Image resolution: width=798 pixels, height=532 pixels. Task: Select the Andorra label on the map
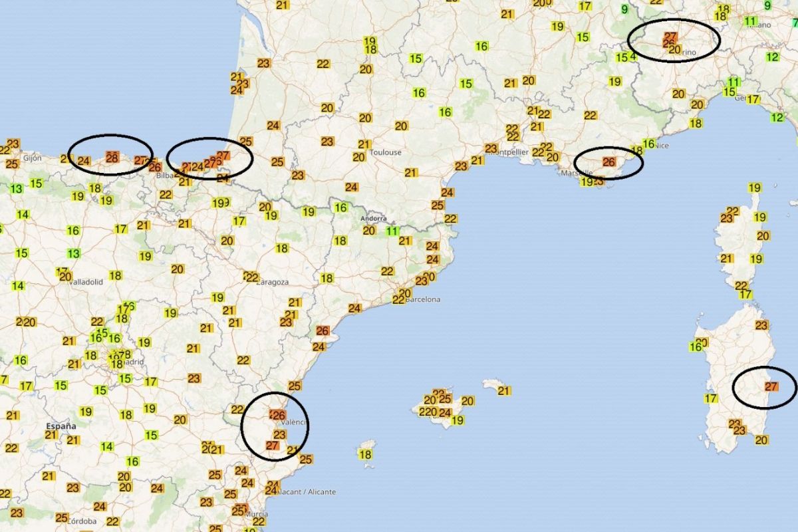pos(373,219)
